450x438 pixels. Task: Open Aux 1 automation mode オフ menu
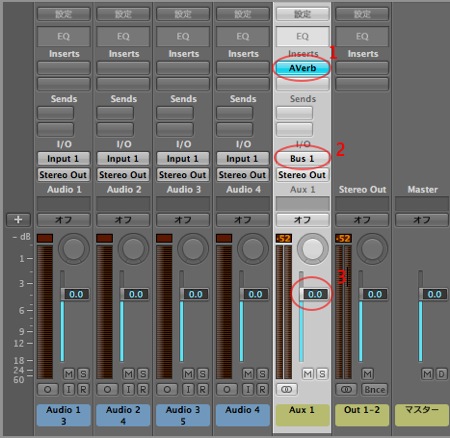tap(302, 220)
